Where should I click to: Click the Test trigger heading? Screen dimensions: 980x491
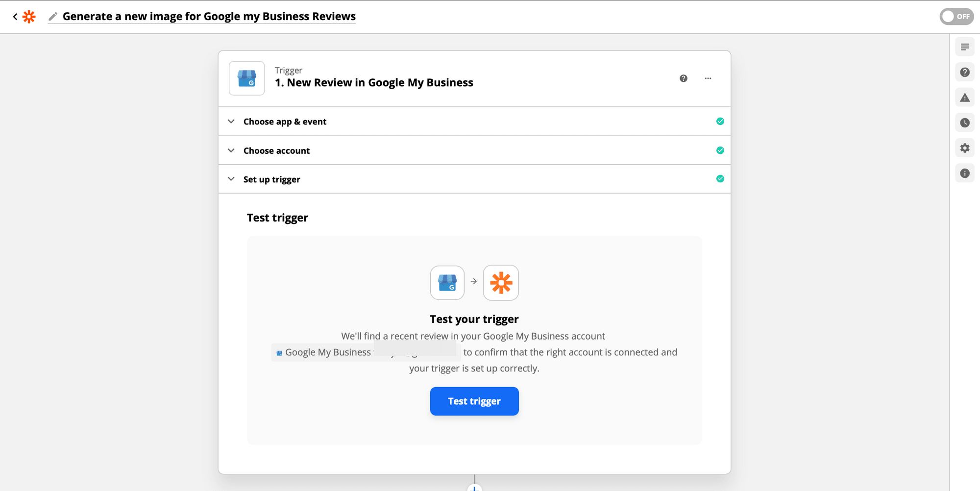[277, 218]
